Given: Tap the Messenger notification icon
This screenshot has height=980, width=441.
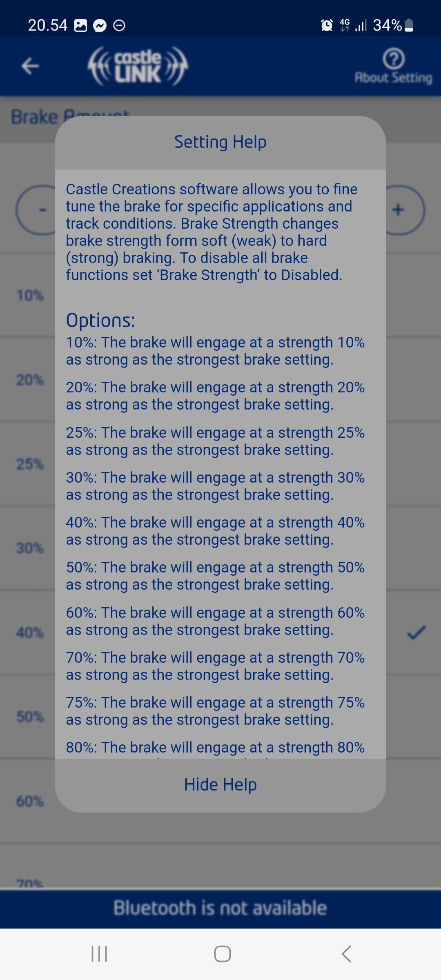Looking at the screenshot, I should (100, 26).
